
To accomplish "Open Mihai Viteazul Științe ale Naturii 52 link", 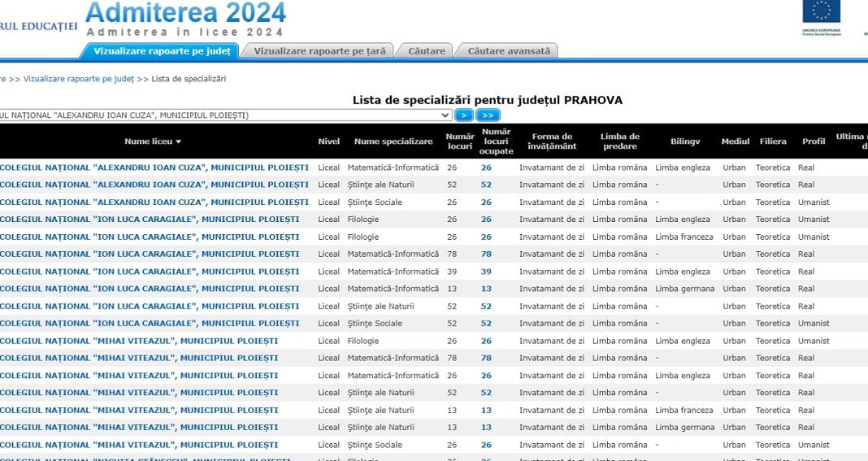I will tap(139, 392).
